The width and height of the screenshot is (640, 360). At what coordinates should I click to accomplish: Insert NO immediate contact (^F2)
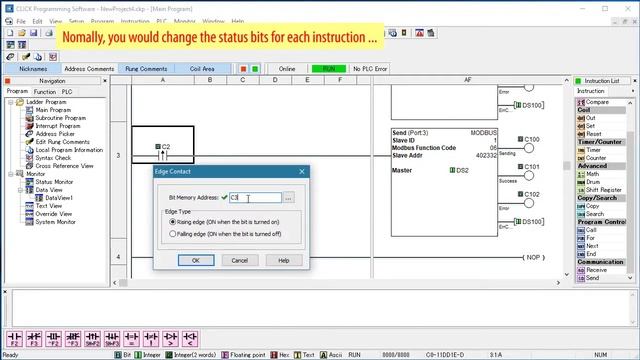tap(53, 339)
